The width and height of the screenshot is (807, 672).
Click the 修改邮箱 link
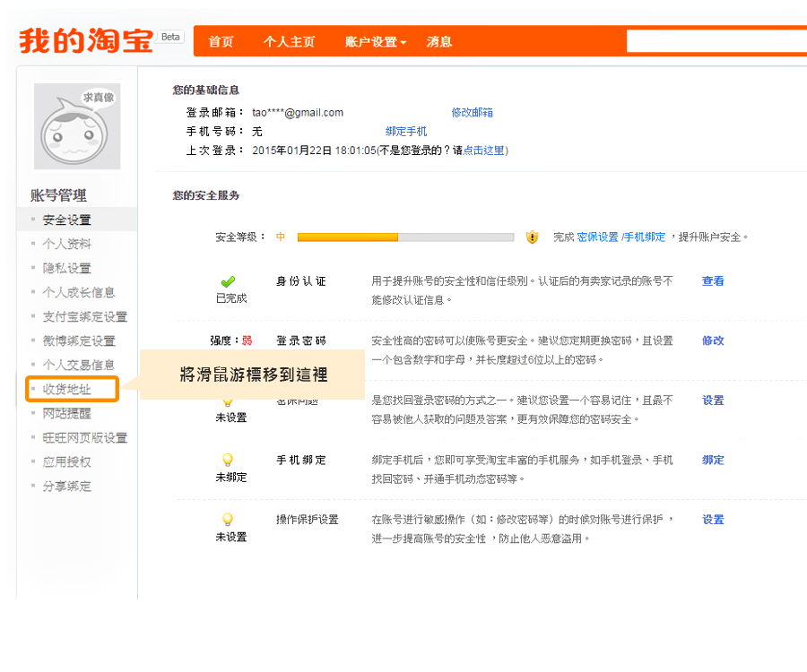[472, 113]
